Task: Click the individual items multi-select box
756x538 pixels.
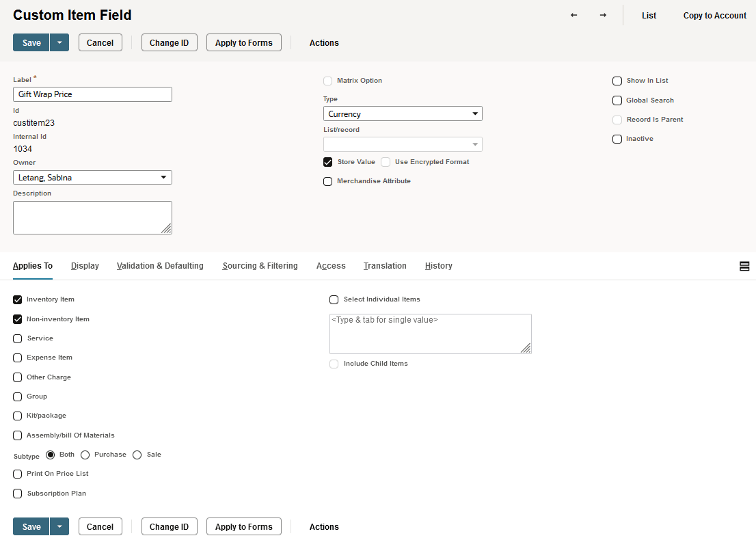Action: pyautogui.click(x=430, y=334)
